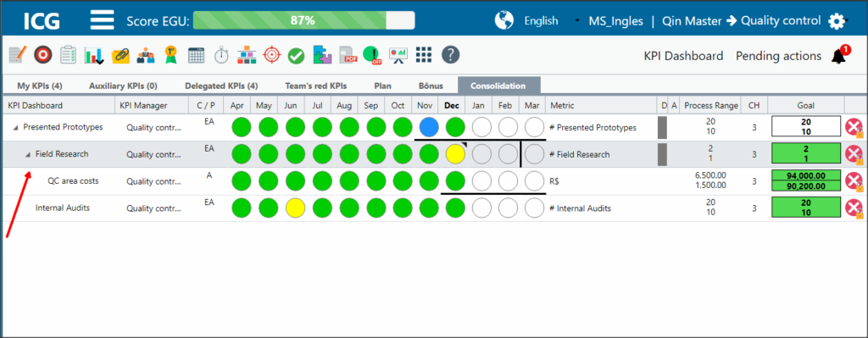Click the green checkmark circle icon
This screenshot has height=338, width=868.
pos(297,55)
